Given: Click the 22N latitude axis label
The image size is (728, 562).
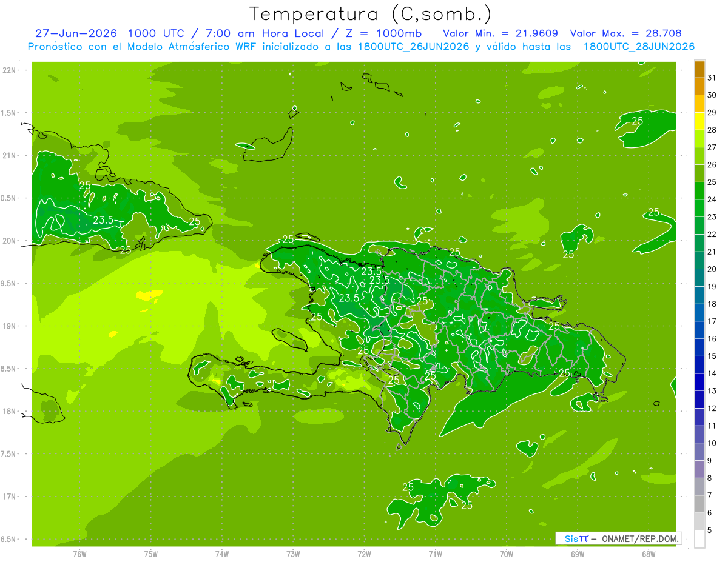Looking at the screenshot, I should click(x=10, y=70).
